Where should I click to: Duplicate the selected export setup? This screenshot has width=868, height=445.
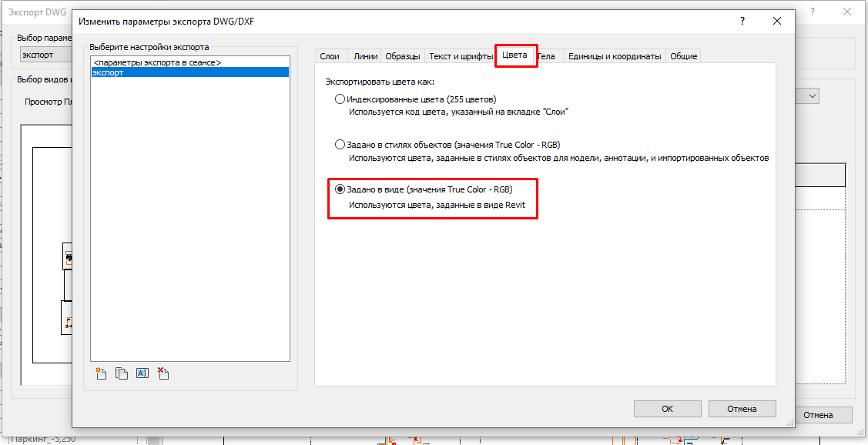coord(121,373)
